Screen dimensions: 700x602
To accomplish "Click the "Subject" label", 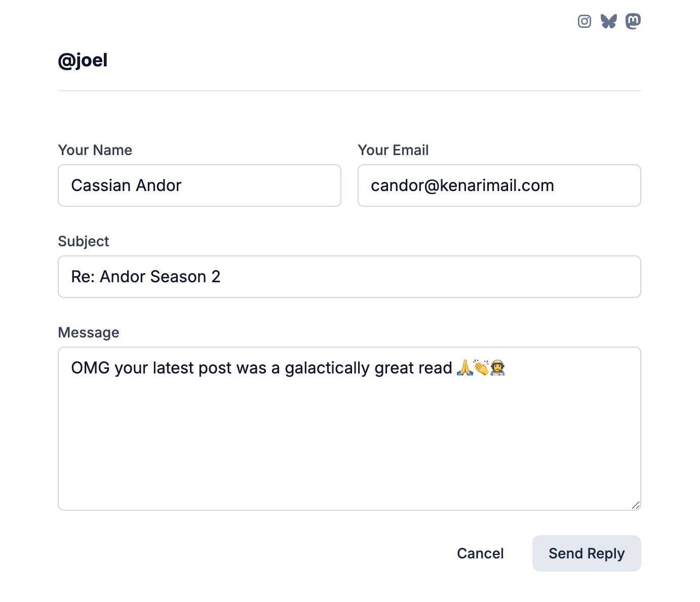I will 84,241.
